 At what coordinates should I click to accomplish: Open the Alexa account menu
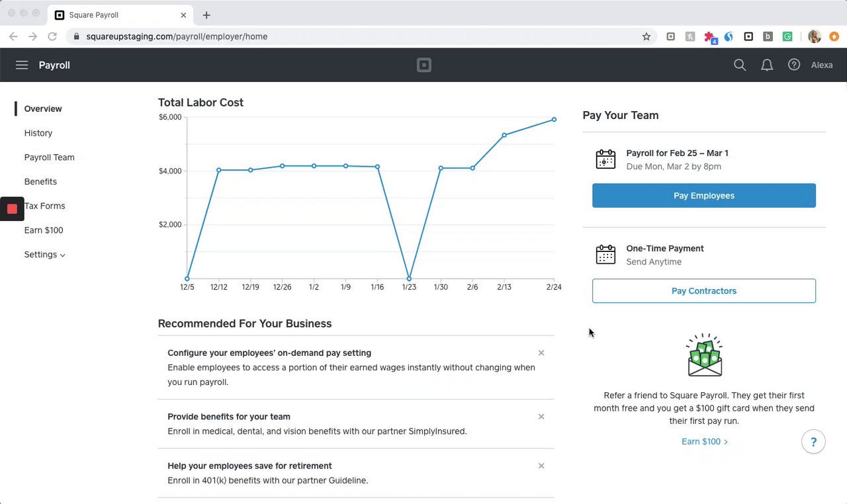[822, 65]
